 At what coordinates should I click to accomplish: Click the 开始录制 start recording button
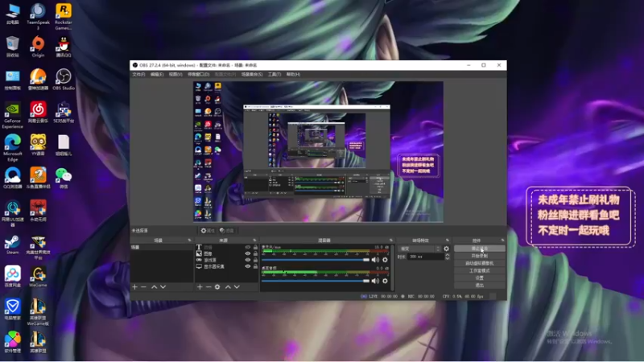[x=479, y=256]
